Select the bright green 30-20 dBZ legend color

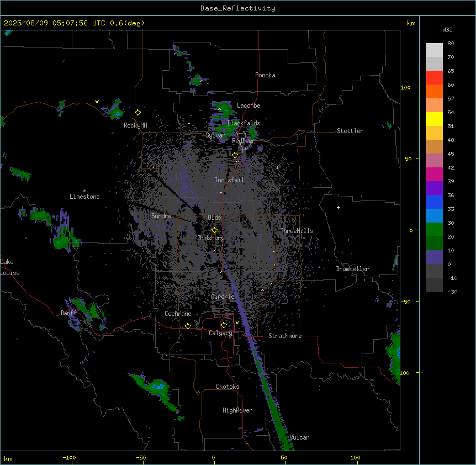coord(434,230)
